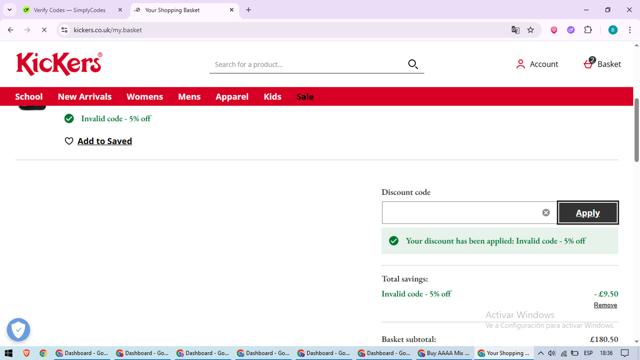Apply the discount code

click(588, 213)
